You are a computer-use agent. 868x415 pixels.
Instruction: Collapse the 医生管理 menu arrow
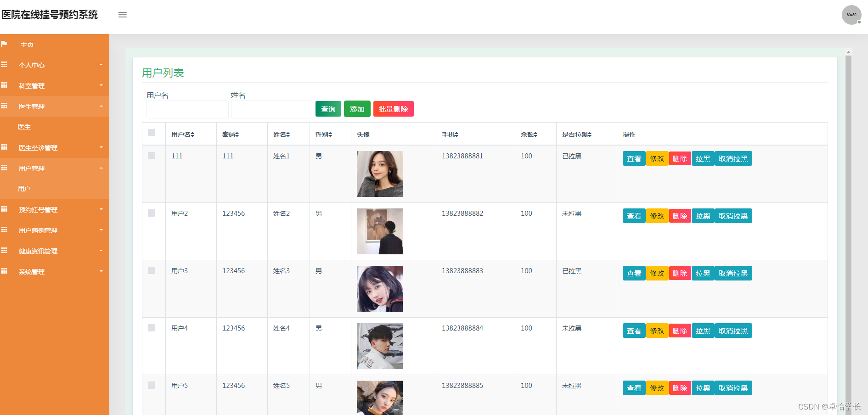[x=101, y=106]
